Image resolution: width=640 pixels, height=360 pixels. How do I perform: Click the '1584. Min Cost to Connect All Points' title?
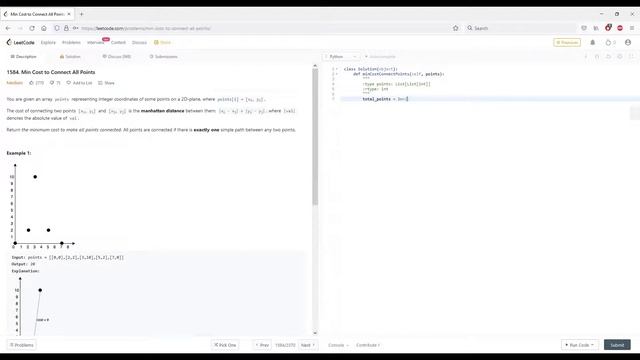click(51, 72)
